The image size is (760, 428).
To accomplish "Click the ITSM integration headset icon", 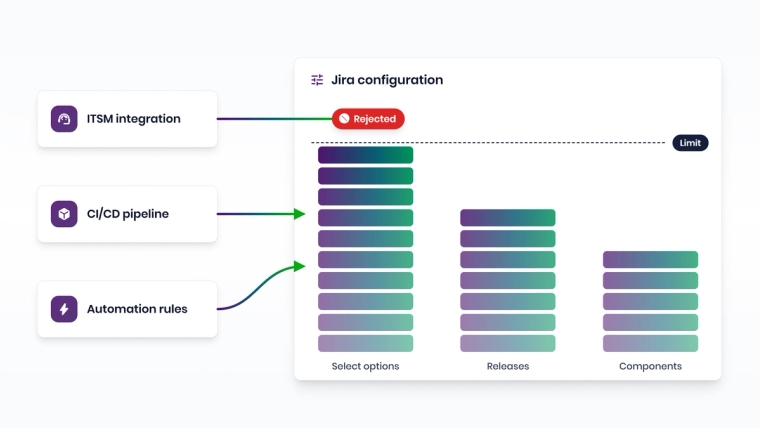I will (x=64, y=119).
